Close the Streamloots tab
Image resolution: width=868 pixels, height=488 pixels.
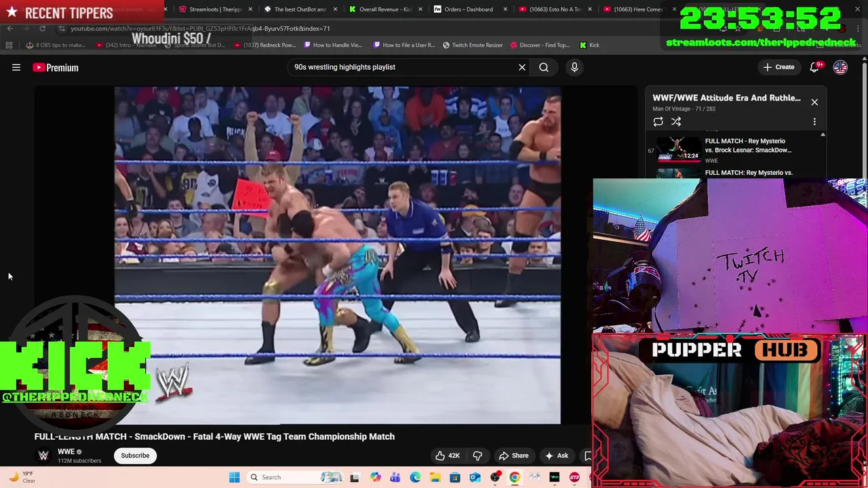(251, 9)
